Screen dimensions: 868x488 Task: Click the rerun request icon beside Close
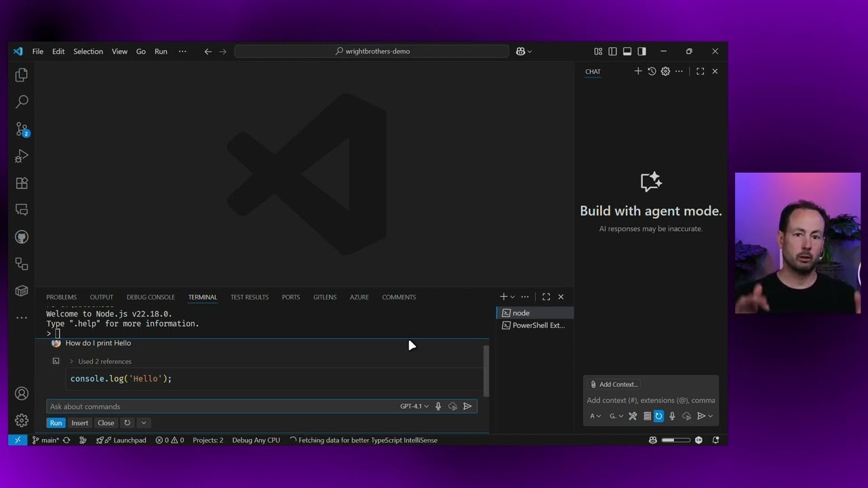point(127,423)
